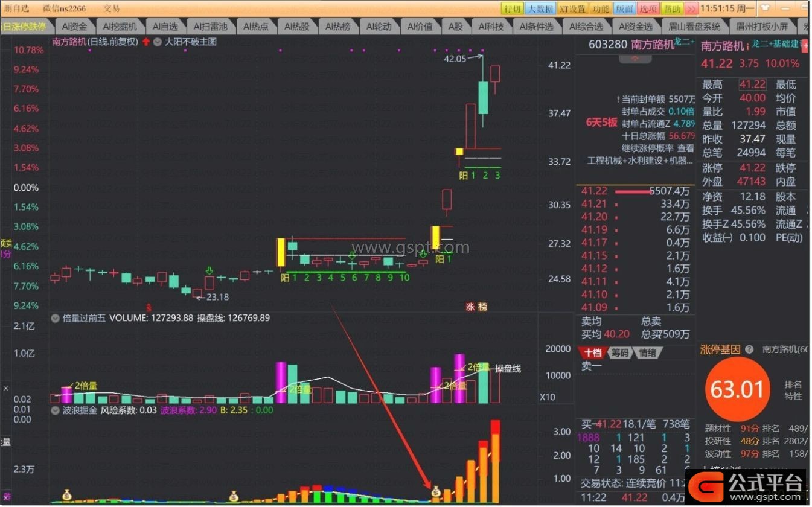This screenshot has width=812, height=507.
Task: Click the 工程机械+水利建设+机器 concept text
Action: [x=641, y=161]
